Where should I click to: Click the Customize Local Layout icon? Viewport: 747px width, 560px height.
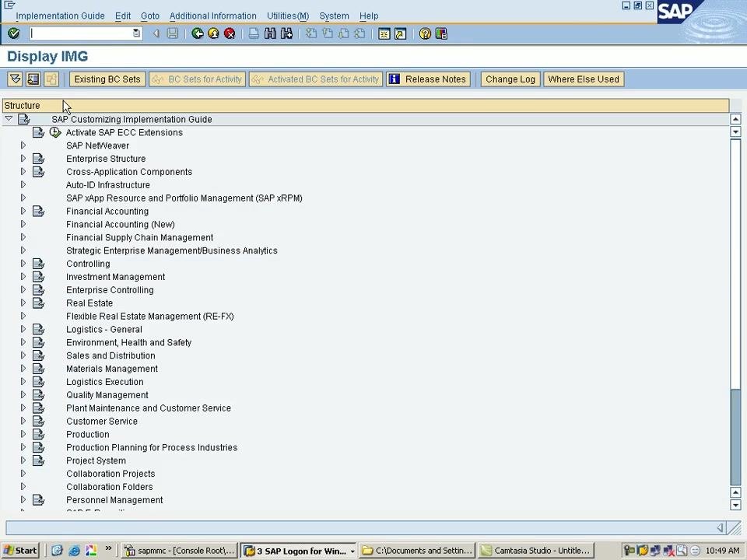click(441, 33)
